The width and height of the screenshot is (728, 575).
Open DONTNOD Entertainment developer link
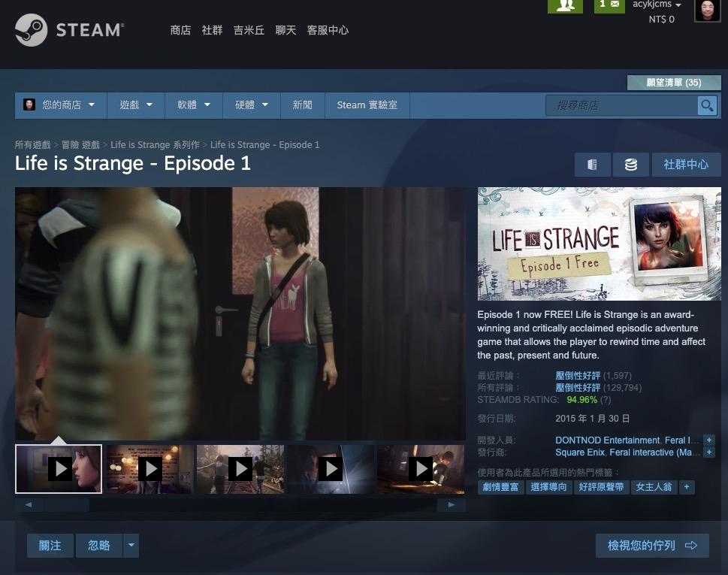(x=607, y=440)
